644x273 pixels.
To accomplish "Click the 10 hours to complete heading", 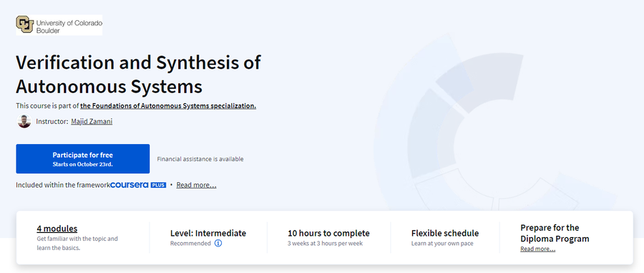I will pos(328,233).
